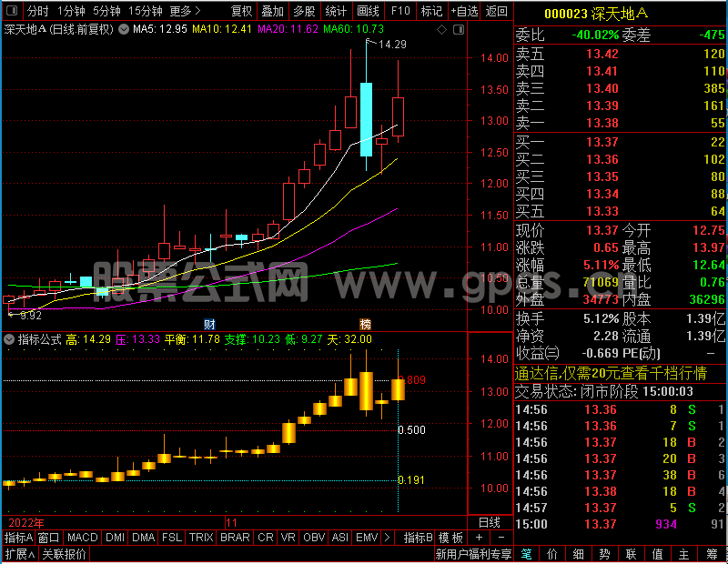Click the 买一 price 13.37
This screenshot has height=564, width=728.
[602, 142]
